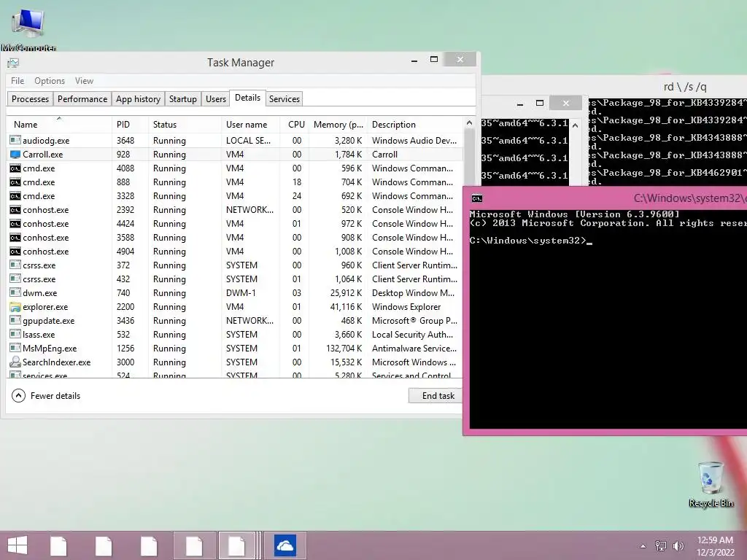
Task: Click icon of cmd.exe with PID 3328
Action: point(15,195)
